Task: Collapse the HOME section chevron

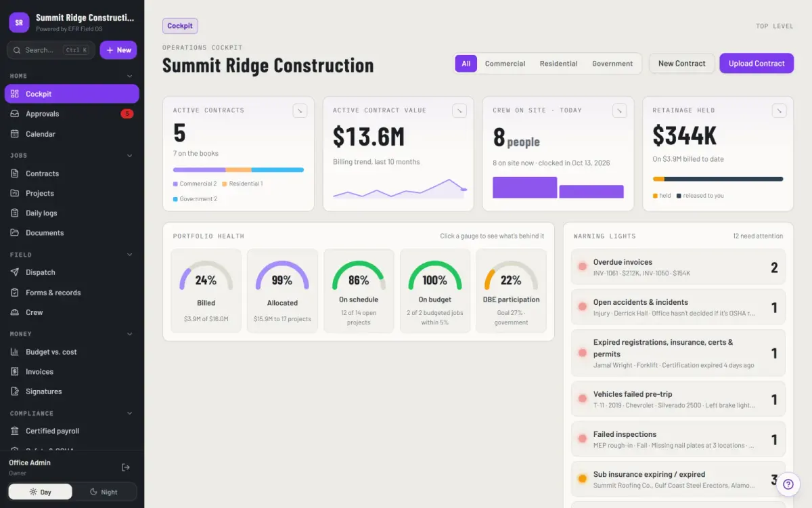Action: click(x=130, y=76)
